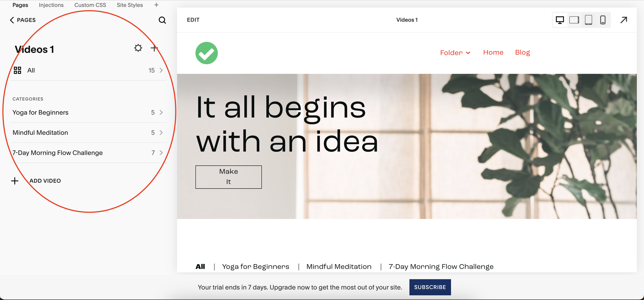
Task: Switch to portrait tablet preview icon
Action: point(589,20)
